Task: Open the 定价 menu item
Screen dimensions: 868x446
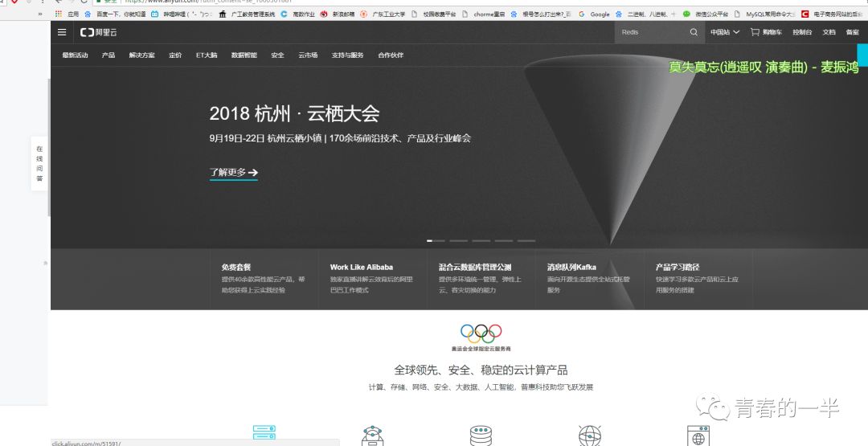Action: coord(175,55)
